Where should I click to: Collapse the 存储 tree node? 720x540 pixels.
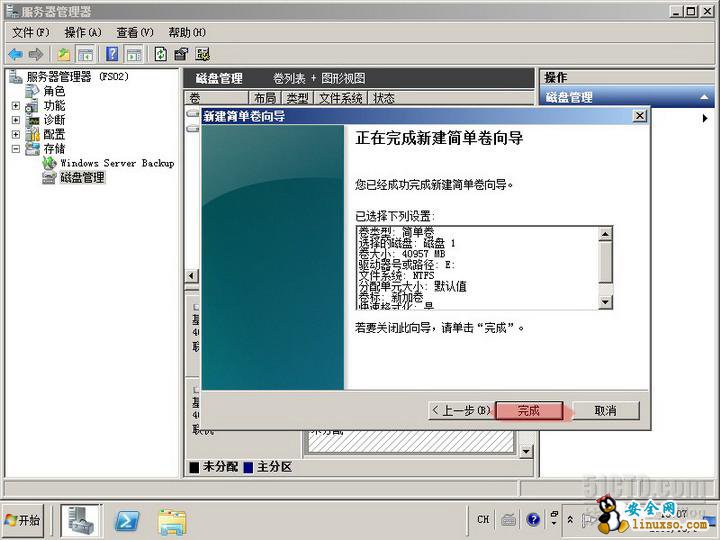(x=16, y=149)
